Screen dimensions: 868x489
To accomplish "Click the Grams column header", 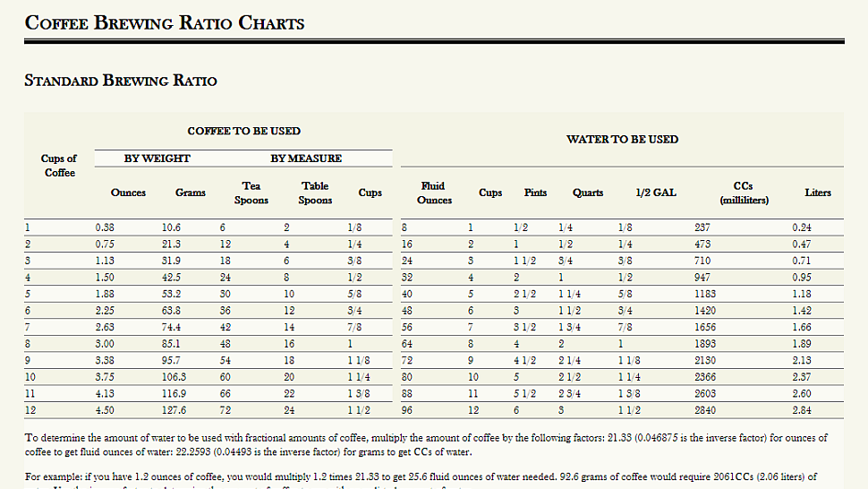I will (191, 193).
